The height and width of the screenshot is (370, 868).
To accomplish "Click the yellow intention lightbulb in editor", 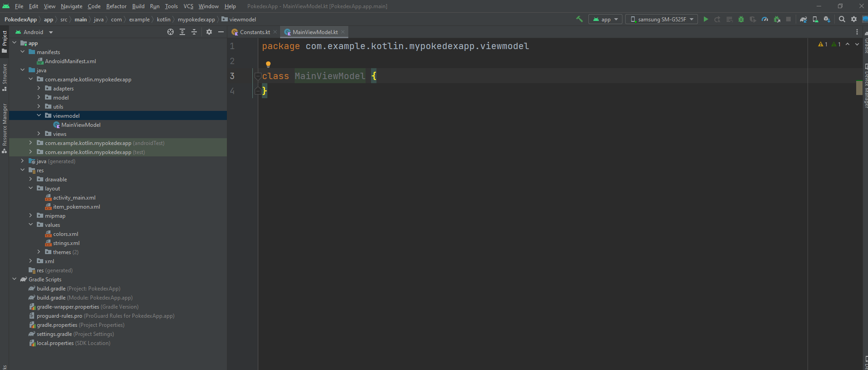I will (x=268, y=64).
